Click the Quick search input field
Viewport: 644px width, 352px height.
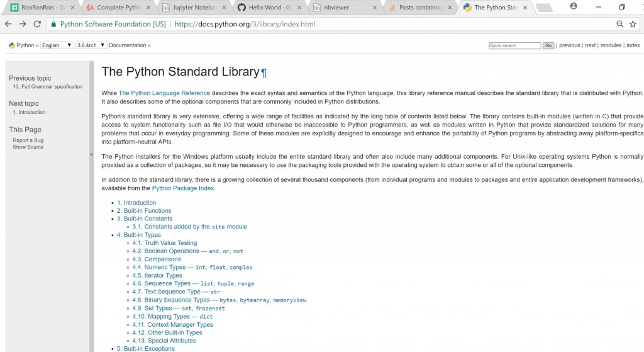[x=514, y=45]
